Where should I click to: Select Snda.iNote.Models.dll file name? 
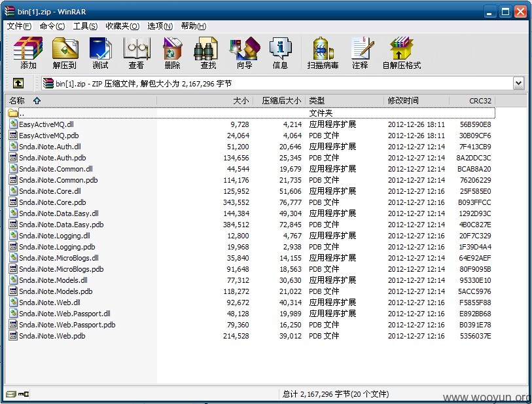pos(53,280)
